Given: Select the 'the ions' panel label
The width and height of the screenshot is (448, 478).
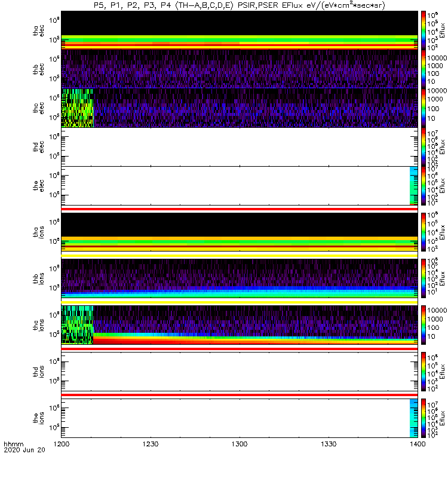Looking at the screenshot, I should [38, 418].
